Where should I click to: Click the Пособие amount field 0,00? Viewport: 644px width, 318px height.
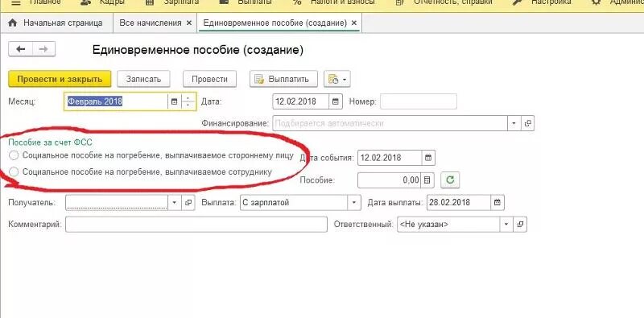pos(390,180)
